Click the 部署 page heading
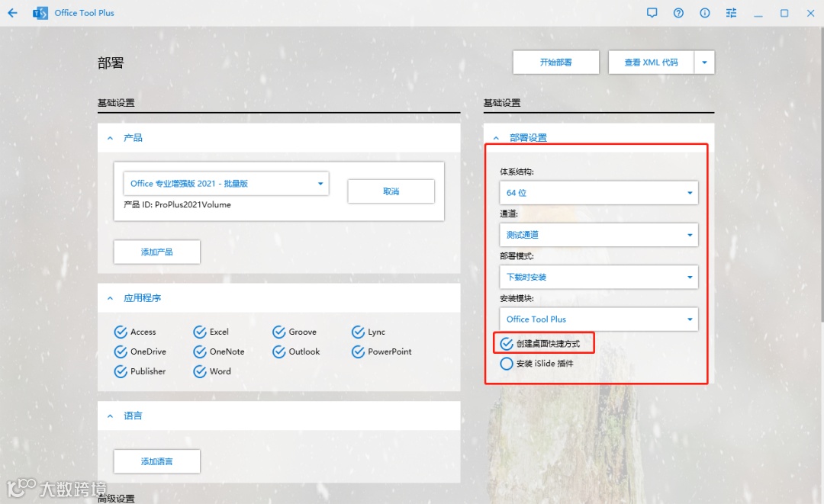 coord(111,63)
